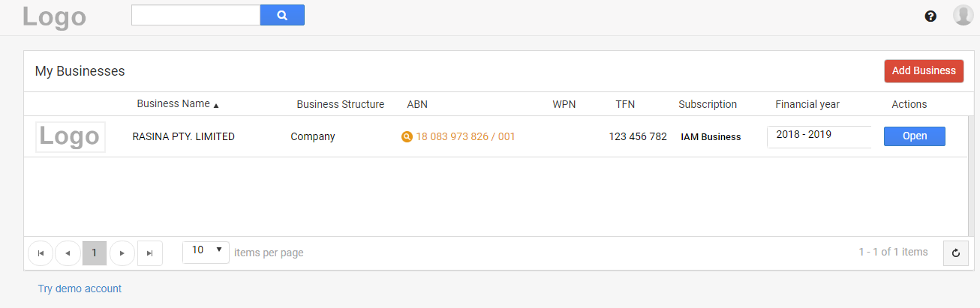Refresh the businesses grid
The height and width of the screenshot is (308, 980).
955,253
